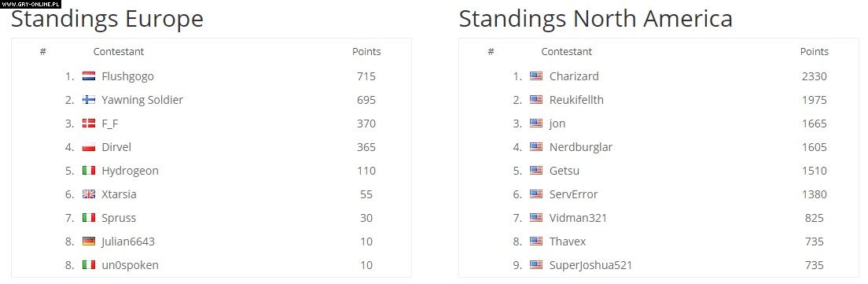Click the Poland flag next to Dirvel

(x=89, y=147)
